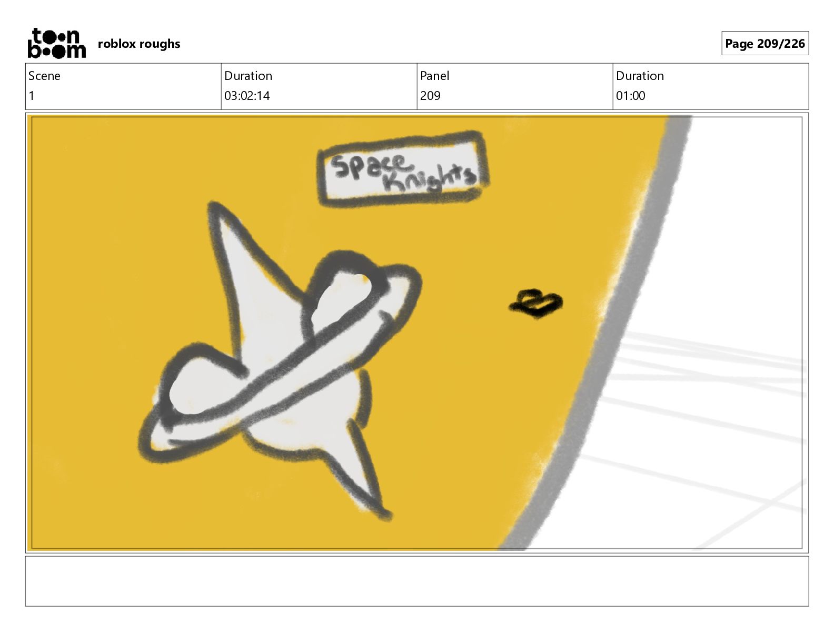Screen dimensions: 834x644
Task: Click the panel 'Duration' header label
Action: (640, 76)
